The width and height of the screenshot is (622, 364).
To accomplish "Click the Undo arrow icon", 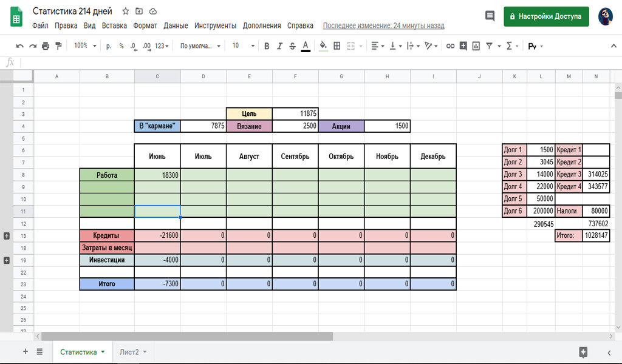I will tap(20, 46).
